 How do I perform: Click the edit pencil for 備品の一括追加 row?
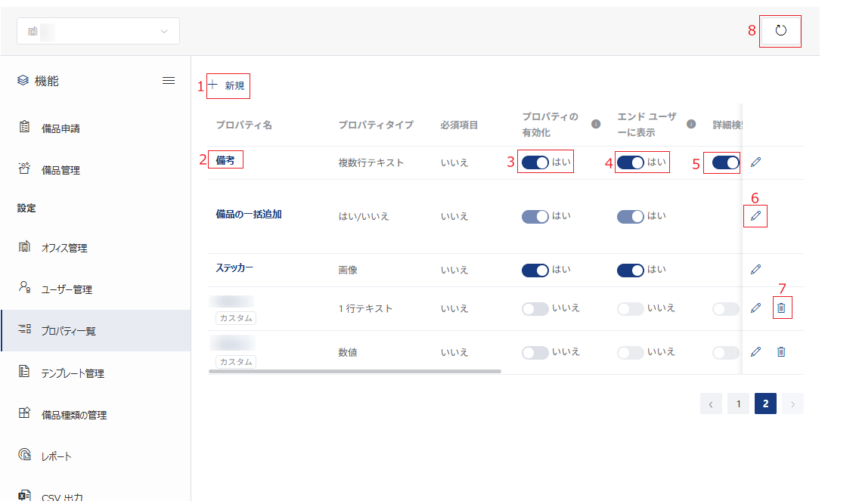(755, 216)
